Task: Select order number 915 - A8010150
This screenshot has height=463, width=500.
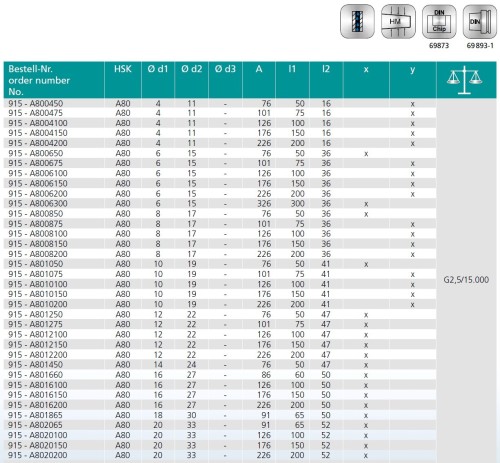Action: [x=38, y=294]
